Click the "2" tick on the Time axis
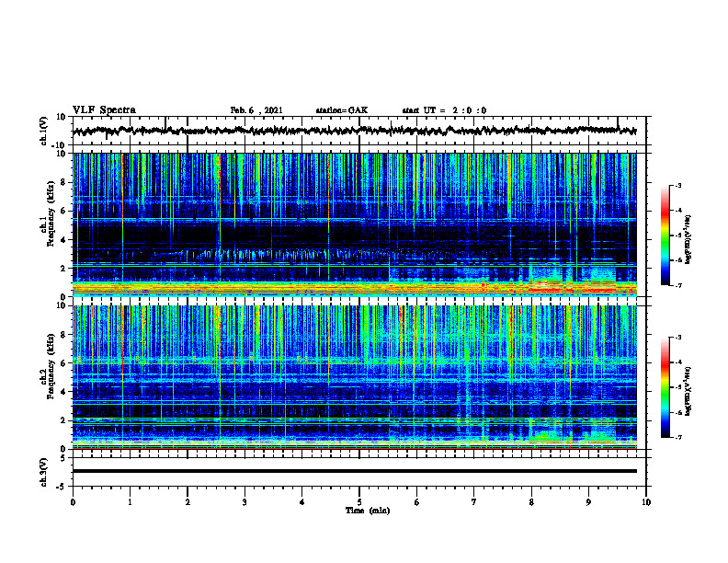The image size is (728, 563). click(x=188, y=502)
